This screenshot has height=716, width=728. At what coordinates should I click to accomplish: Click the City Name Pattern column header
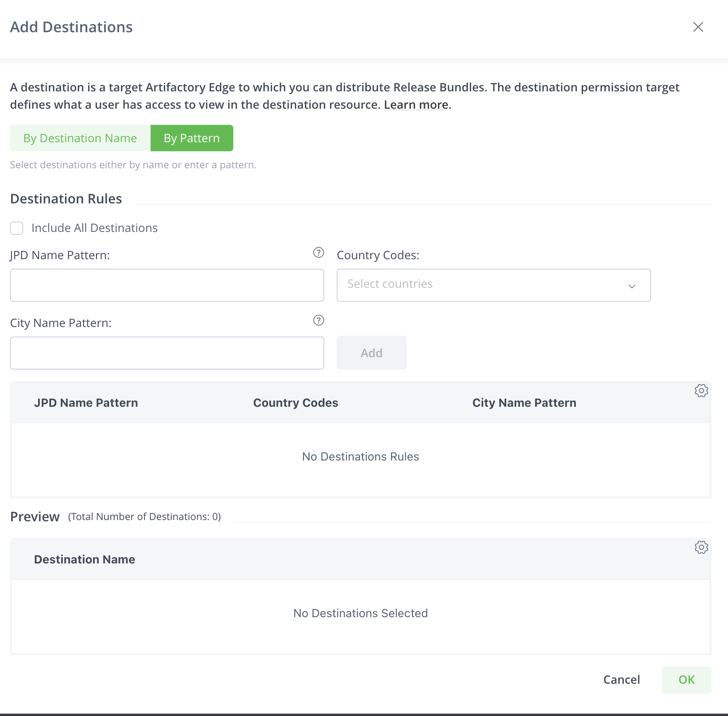coord(524,403)
